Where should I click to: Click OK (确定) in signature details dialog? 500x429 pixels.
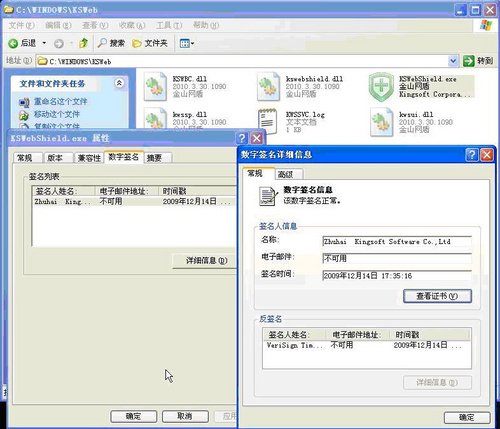(x=467, y=417)
